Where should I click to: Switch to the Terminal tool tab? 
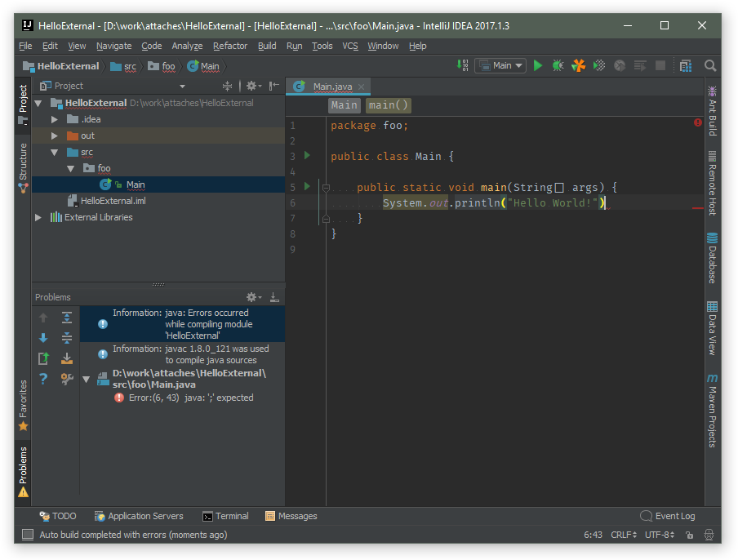[226, 516]
